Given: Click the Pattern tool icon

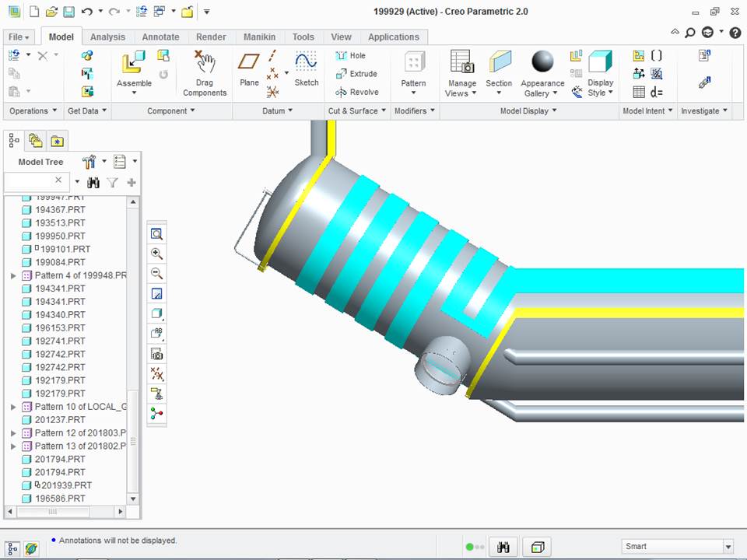Looking at the screenshot, I should tap(414, 62).
